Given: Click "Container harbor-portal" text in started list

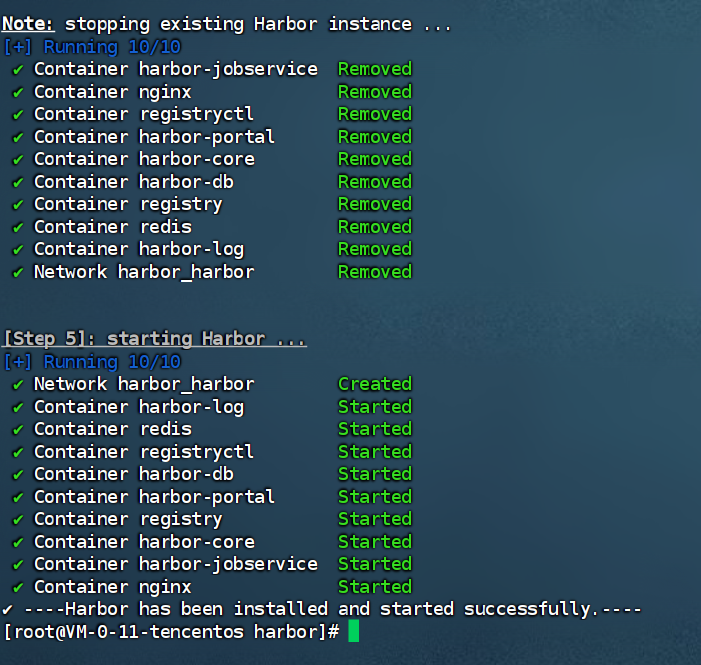Looking at the screenshot, I should (154, 497).
